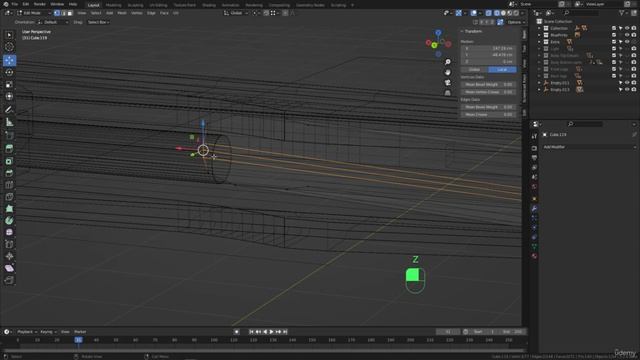Select the Inset Faces tool
This screenshot has height=360, width=640.
[9, 161]
